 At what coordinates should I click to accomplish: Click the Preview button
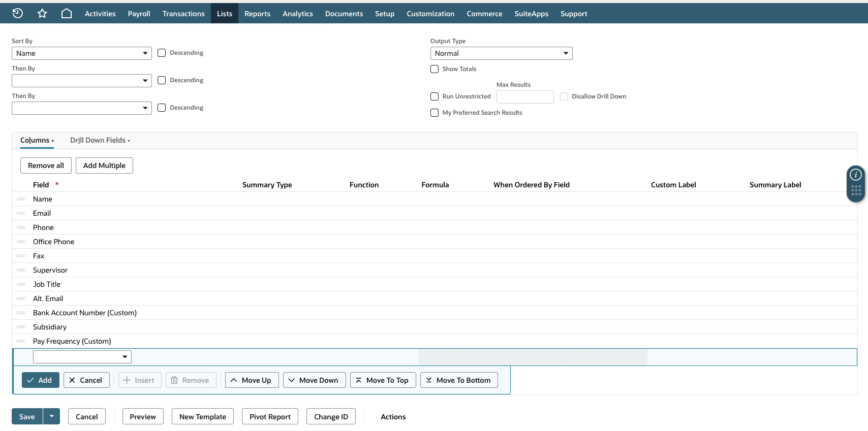point(143,416)
